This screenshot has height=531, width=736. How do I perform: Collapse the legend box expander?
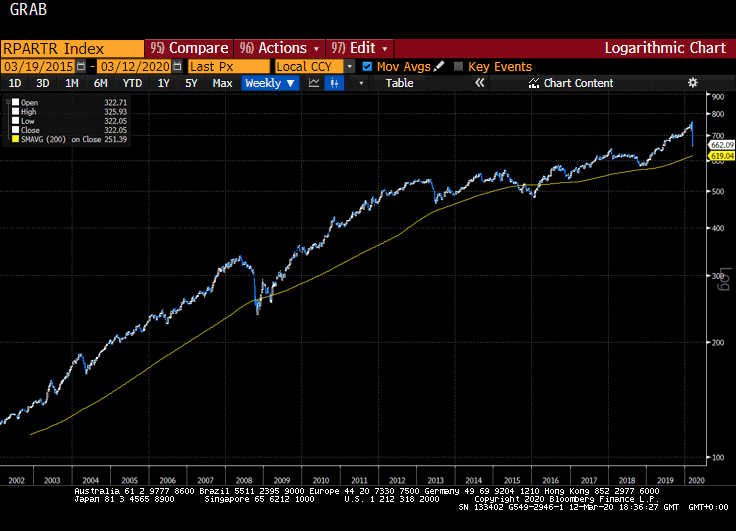(8, 101)
